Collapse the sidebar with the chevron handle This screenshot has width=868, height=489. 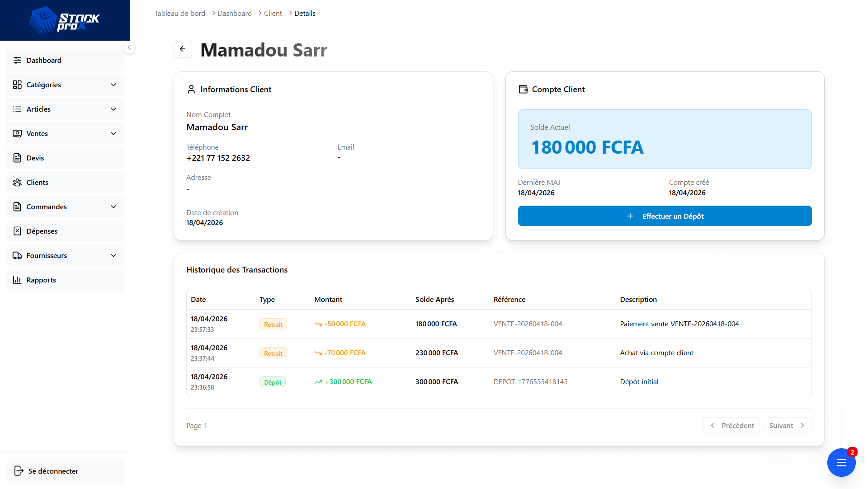pos(129,47)
